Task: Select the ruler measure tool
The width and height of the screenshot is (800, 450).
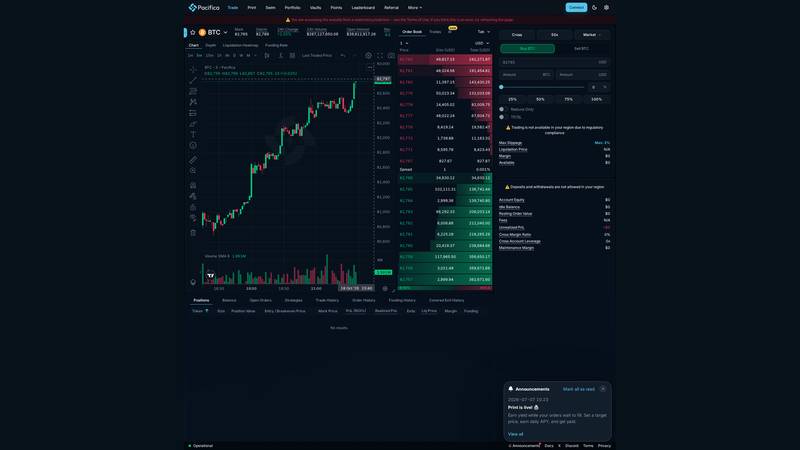Action: (193, 160)
